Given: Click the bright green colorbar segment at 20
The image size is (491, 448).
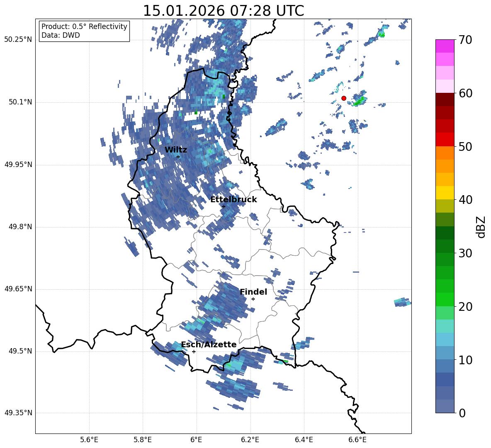Looking at the screenshot, I should pyautogui.click(x=445, y=299).
